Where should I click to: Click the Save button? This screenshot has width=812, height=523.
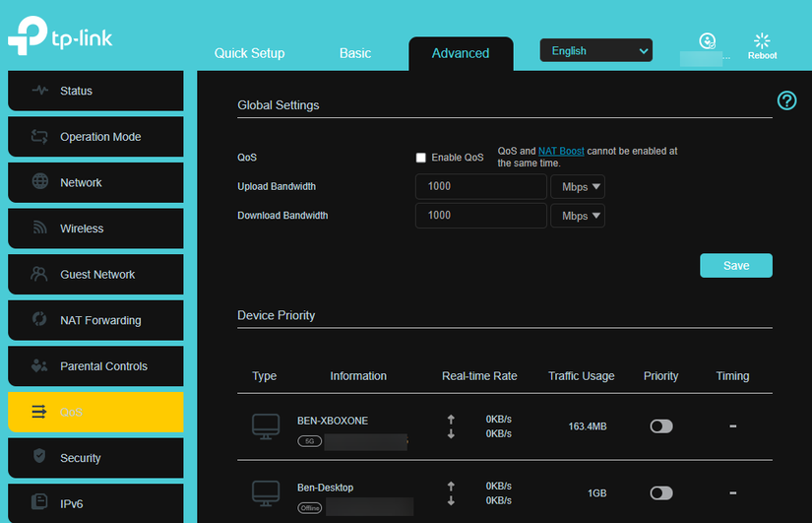click(x=735, y=266)
